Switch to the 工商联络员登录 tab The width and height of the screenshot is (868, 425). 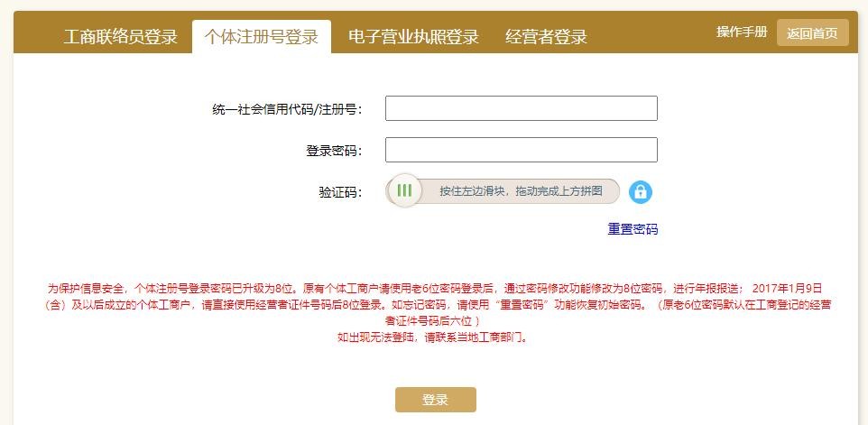click(x=121, y=37)
